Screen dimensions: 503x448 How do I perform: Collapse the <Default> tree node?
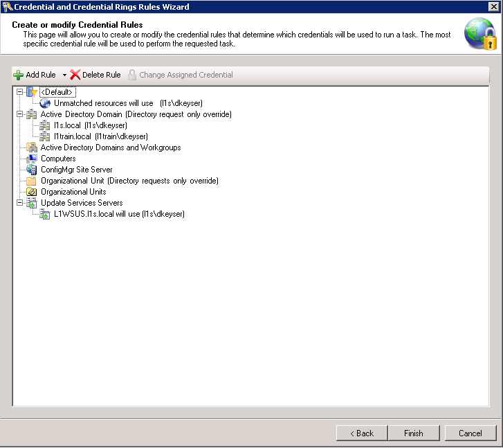coord(19,92)
